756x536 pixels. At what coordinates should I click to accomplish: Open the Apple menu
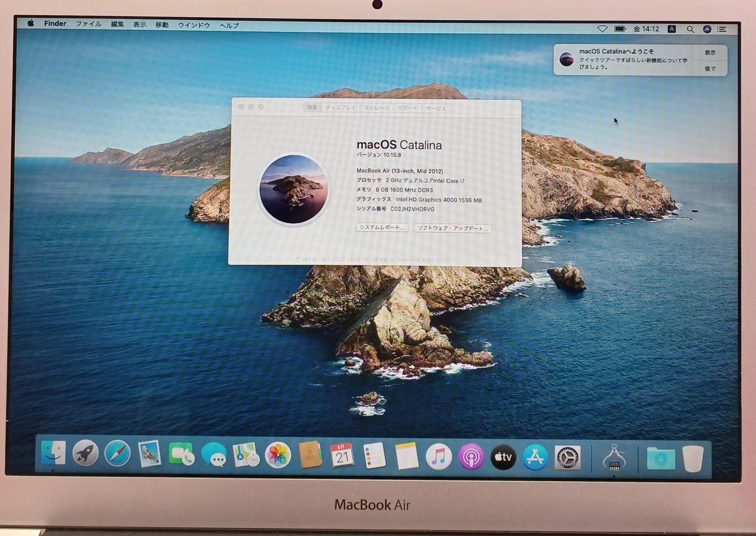tap(31, 24)
